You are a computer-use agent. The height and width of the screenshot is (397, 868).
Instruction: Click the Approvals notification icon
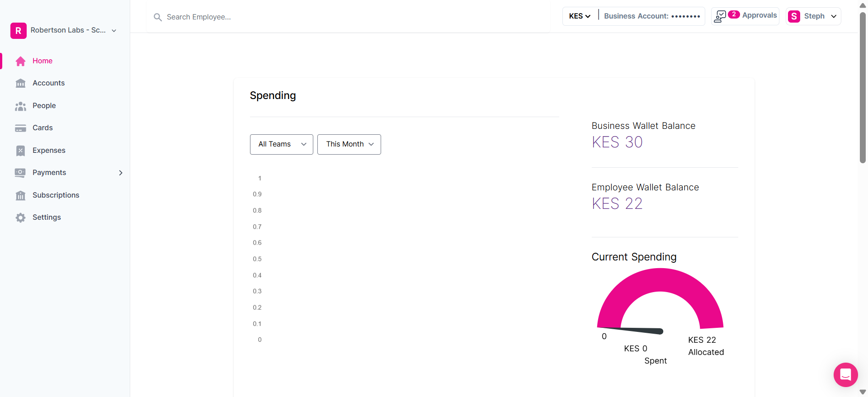tap(720, 16)
